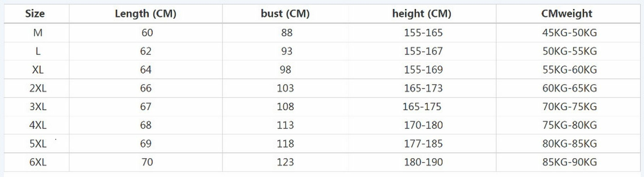Click the height range 170-180
Screen dimensions: 644x177
click(x=423, y=125)
